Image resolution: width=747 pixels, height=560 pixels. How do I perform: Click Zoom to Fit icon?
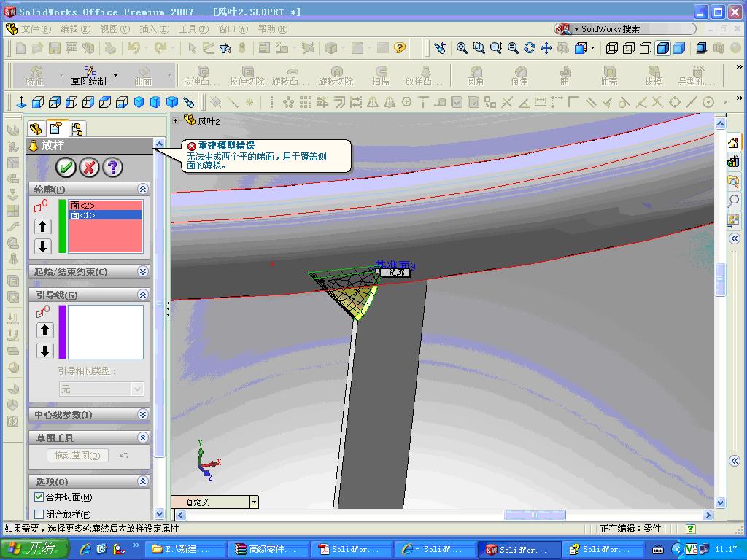click(x=462, y=48)
